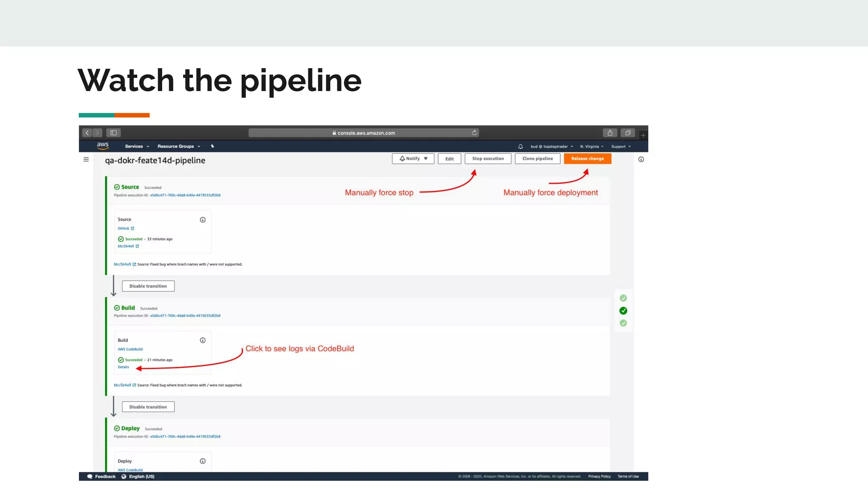Click the Feedback speech bubble icon

[x=90, y=477]
